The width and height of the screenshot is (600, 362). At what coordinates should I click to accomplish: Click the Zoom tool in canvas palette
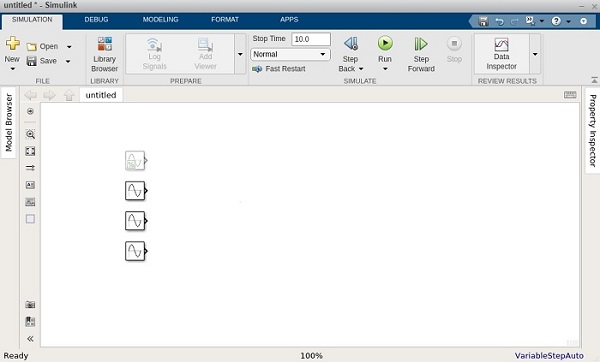coord(30,134)
